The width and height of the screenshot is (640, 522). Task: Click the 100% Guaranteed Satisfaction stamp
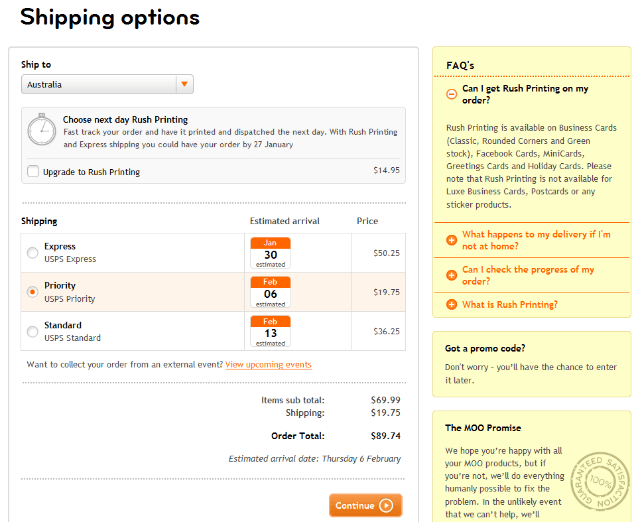point(601,481)
